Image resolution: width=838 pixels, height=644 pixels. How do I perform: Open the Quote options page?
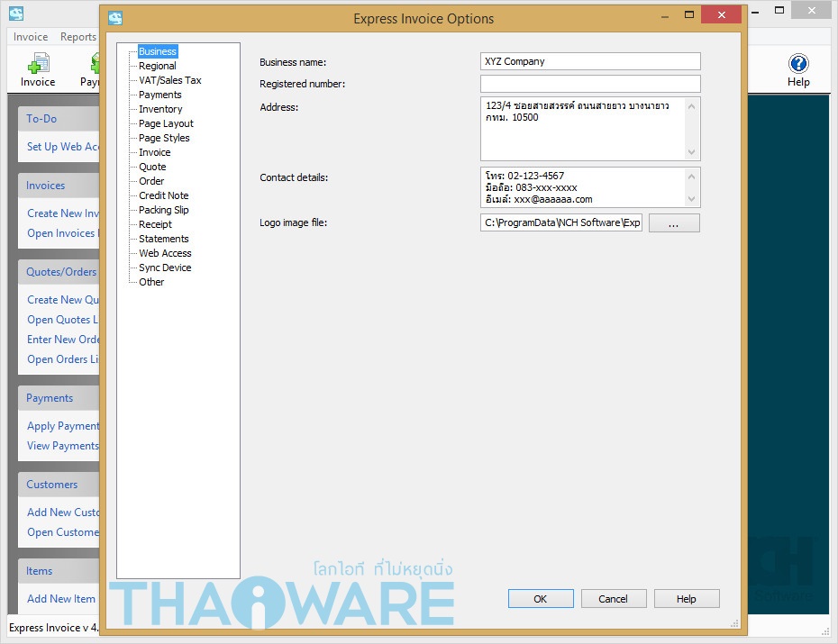coord(152,167)
